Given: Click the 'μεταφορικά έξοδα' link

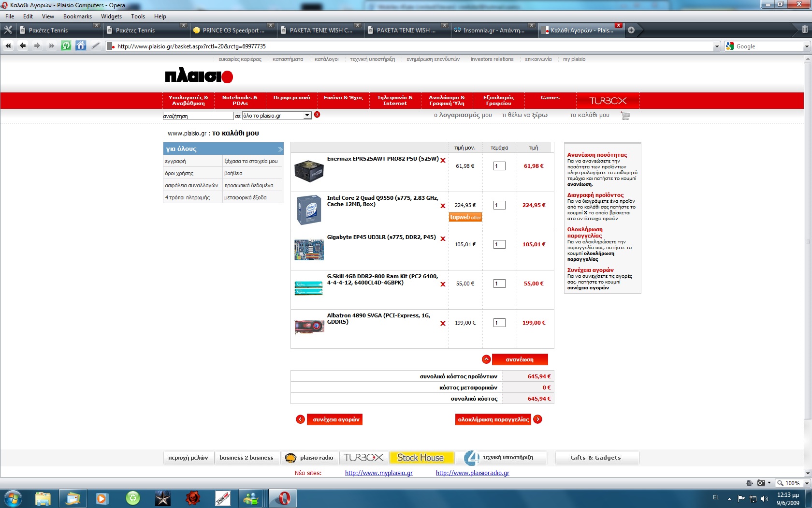Looking at the screenshot, I should 246,197.
